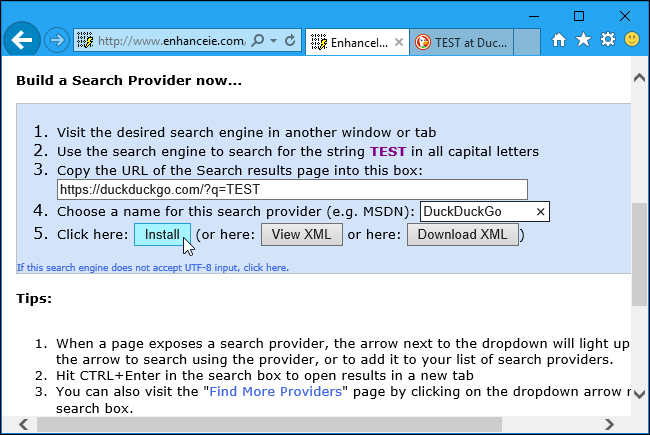
Task: Click the browser Back arrow button
Action: coord(22,41)
